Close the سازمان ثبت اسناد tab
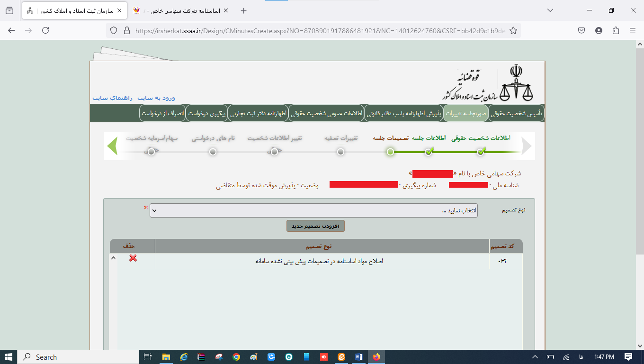 pyautogui.click(x=119, y=10)
